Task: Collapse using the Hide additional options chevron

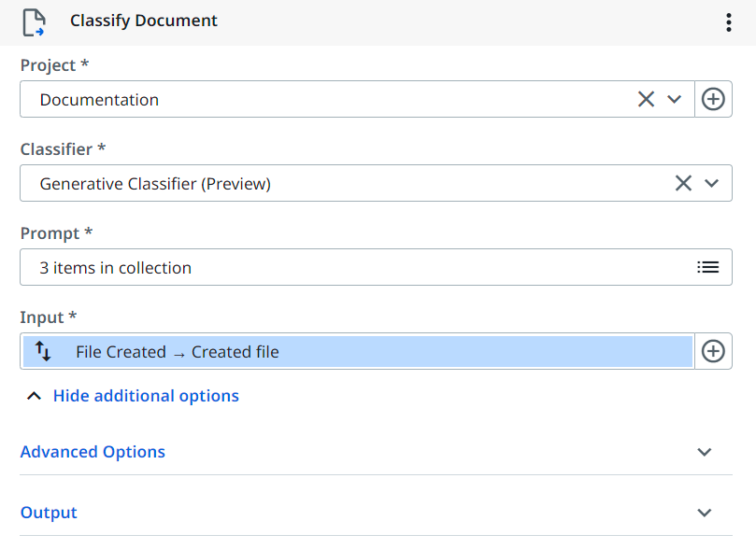Action: 34,396
